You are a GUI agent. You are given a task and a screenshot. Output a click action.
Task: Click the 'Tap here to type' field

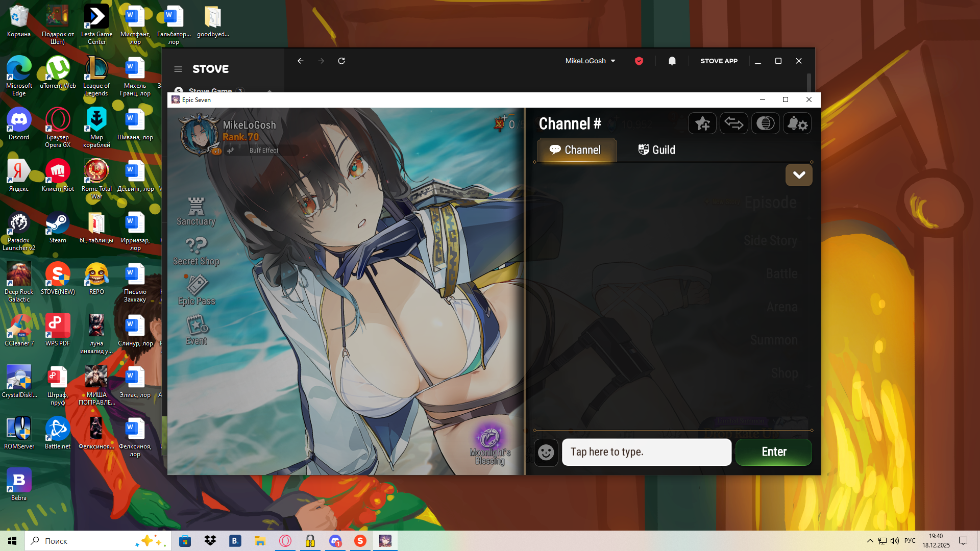tap(646, 452)
